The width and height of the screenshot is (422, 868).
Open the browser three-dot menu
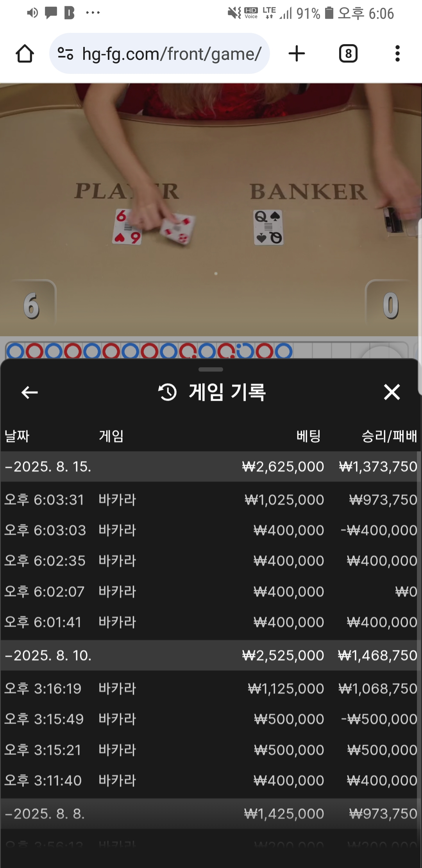tap(397, 54)
